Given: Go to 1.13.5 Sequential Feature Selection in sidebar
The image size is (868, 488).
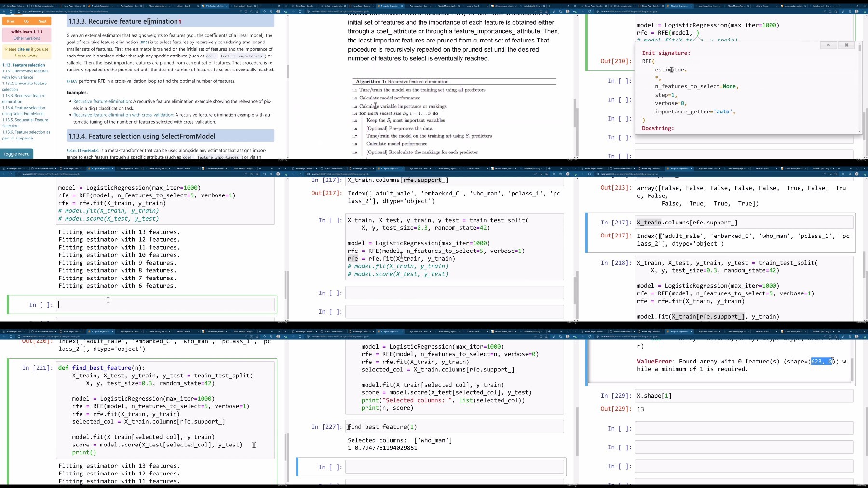Looking at the screenshot, I should (x=25, y=123).
